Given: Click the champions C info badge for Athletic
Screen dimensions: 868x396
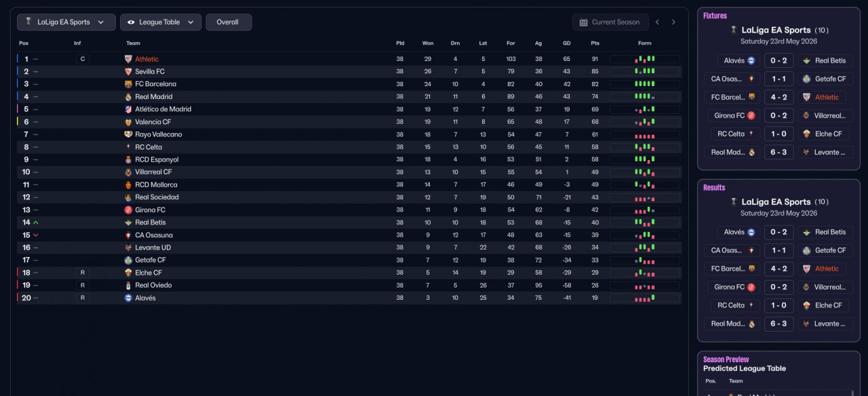Looking at the screenshot, I should (x=83, y=59).
